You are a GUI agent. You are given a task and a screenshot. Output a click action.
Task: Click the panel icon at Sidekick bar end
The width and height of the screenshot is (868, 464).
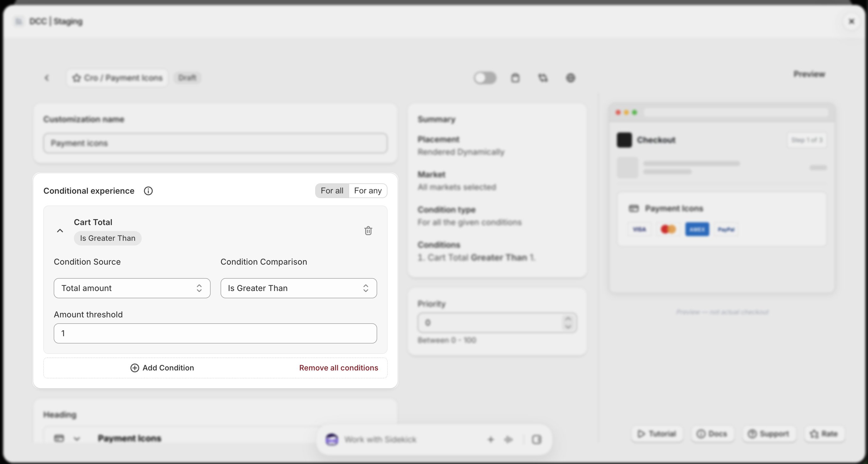[536, 440]
